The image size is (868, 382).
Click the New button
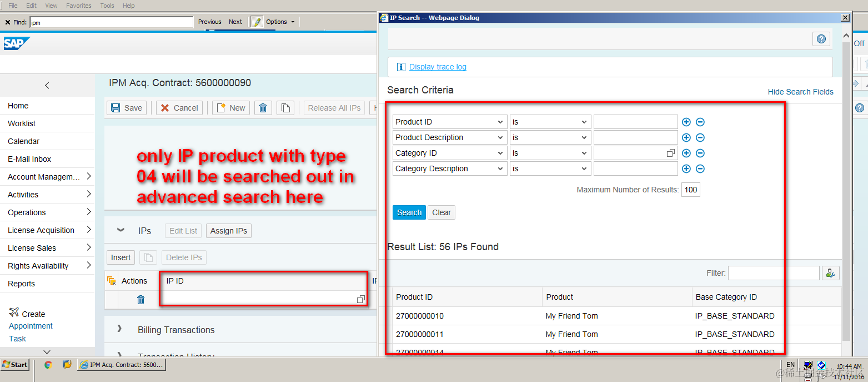(231, 108)
